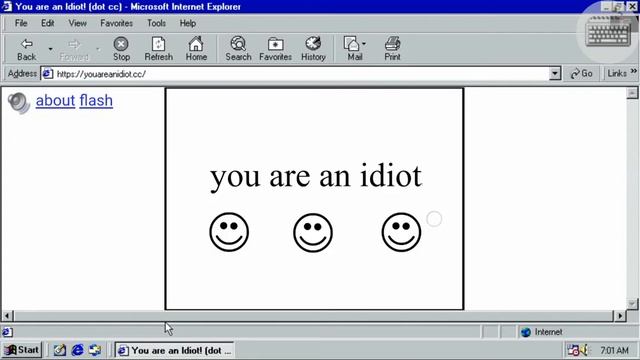Follow the "flash" link
The height and width of the screenshot is (360, 640).
click(96, 100)
